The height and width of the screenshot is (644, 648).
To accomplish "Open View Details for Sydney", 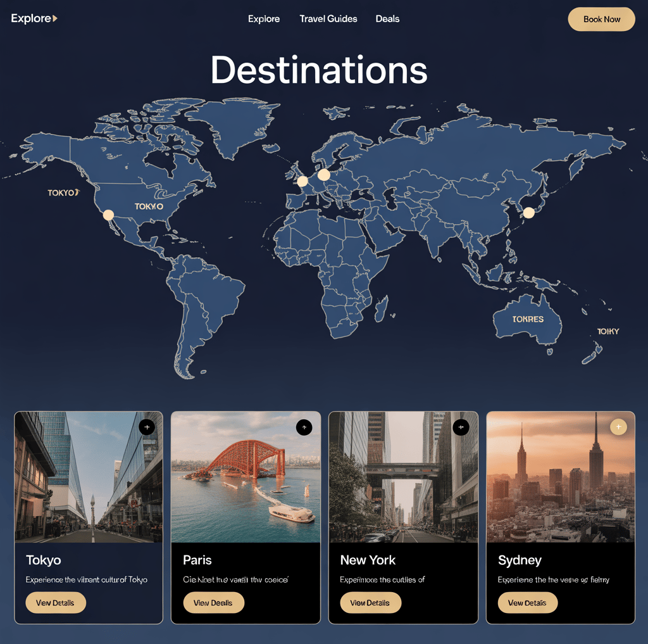I will [x=527, y=603].
